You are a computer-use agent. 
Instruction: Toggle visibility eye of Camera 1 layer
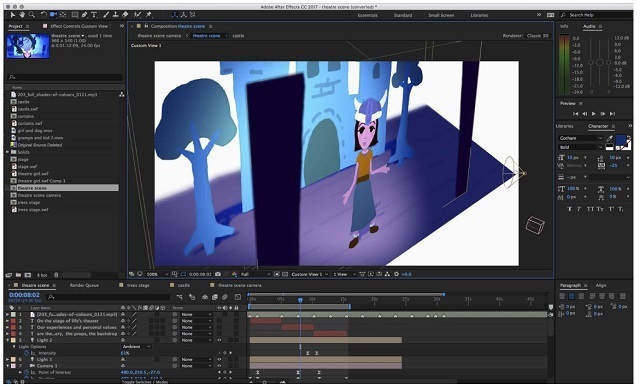219,366
